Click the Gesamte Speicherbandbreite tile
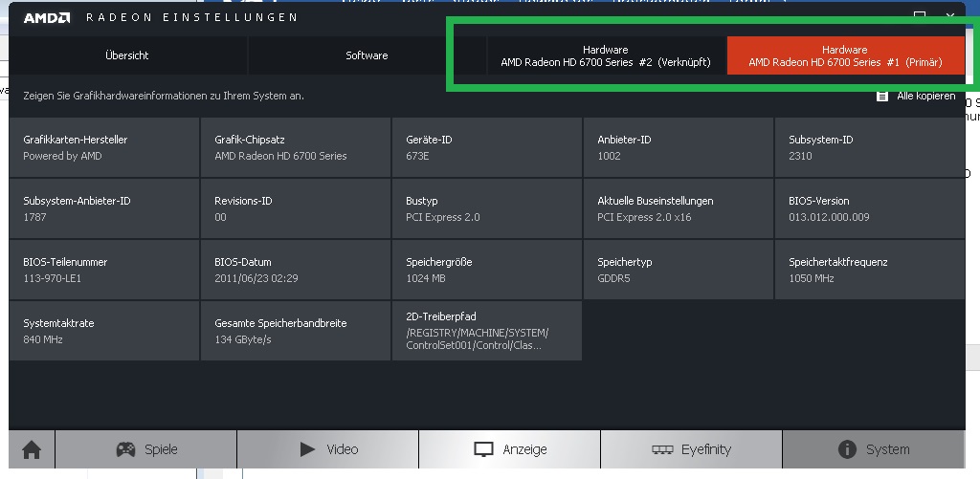The width and height of the screenshot is (980, 479). click(296, 331)
